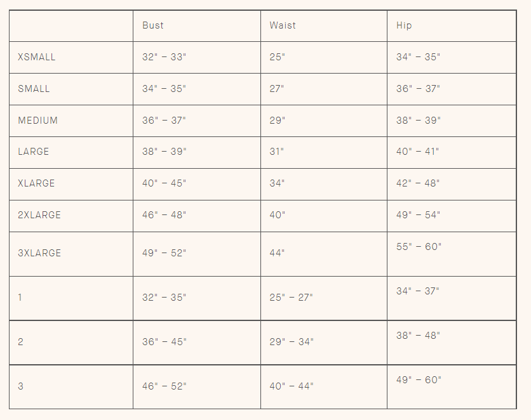This screenshot has height=420, width=531.
Task: Select the 2XLARGE size label
Action: pyautogui.click(x=39, y=215)
